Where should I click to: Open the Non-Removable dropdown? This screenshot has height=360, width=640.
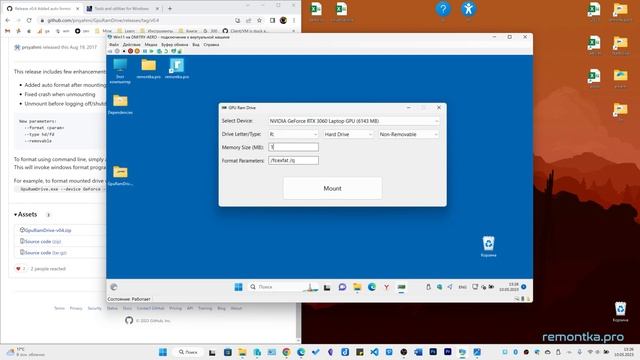[409, 134]
